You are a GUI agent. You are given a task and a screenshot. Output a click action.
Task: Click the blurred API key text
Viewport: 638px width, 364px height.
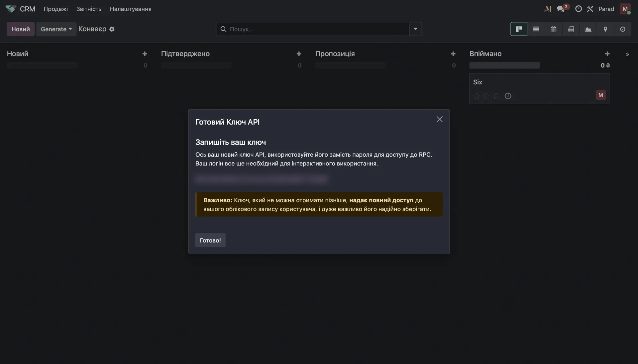[x=262, y=179]
